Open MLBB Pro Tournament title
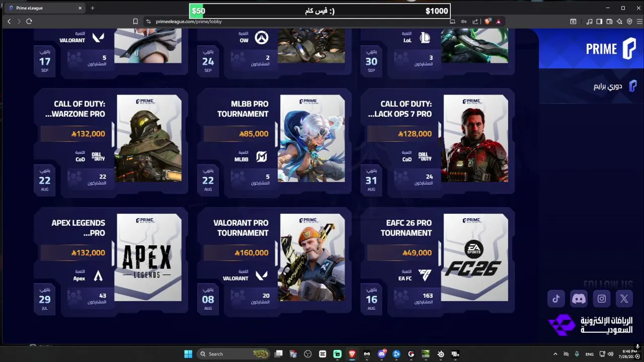The image size is (644, 362). tap(243, 109)
